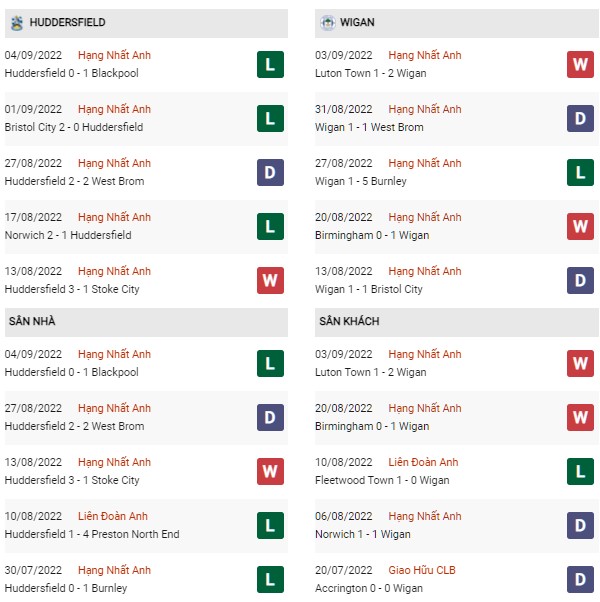This screenshot has height=602, width=600.
Task: Open Liên Đoàn Anh link for Preston match
Action: [x=112, y=516]
